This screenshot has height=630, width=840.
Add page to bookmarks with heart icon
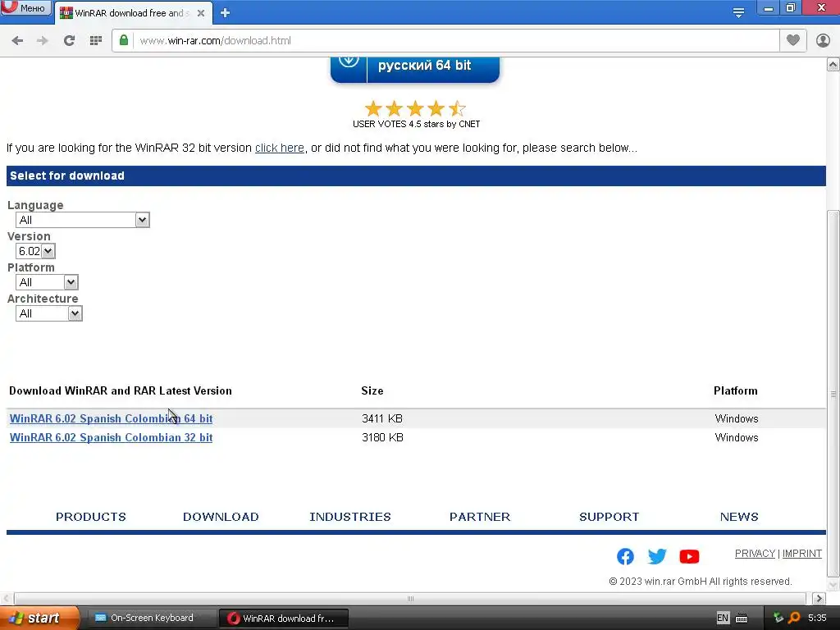tap(793, 40)
